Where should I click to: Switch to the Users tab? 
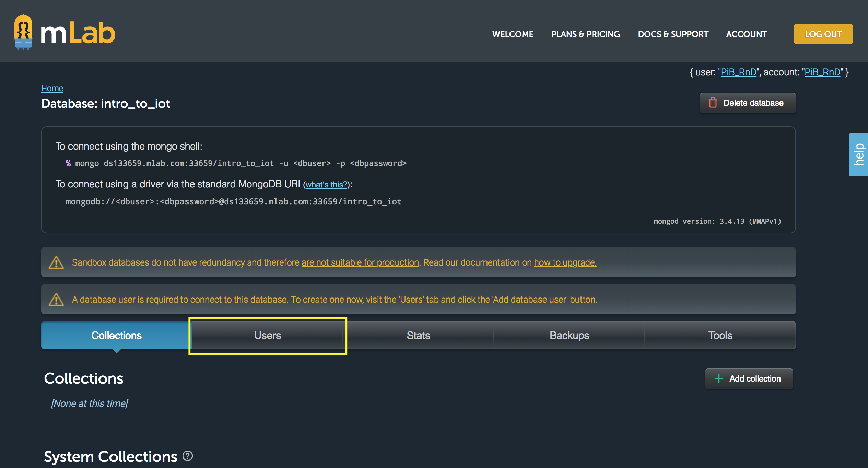[x=267, y=336]
